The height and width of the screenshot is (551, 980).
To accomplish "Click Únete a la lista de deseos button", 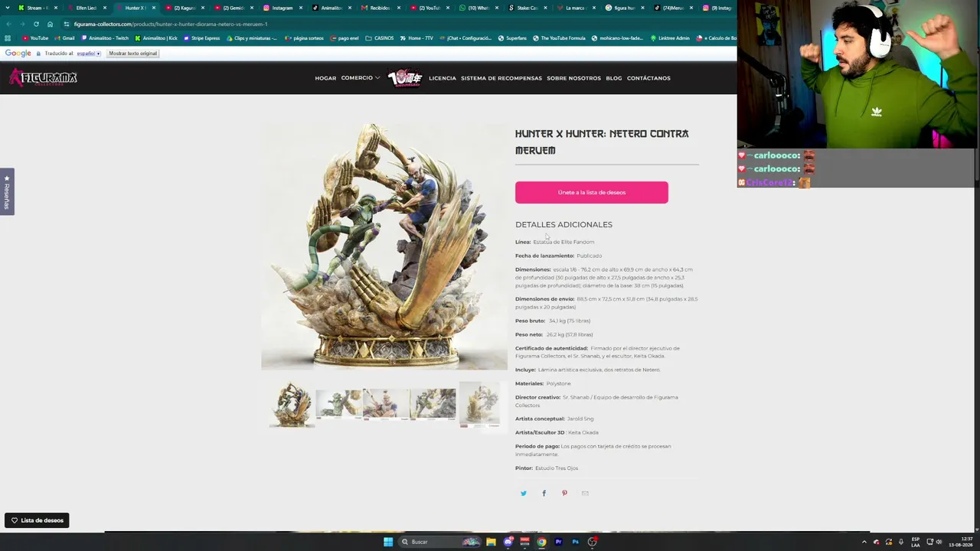I will coord(592,192).
